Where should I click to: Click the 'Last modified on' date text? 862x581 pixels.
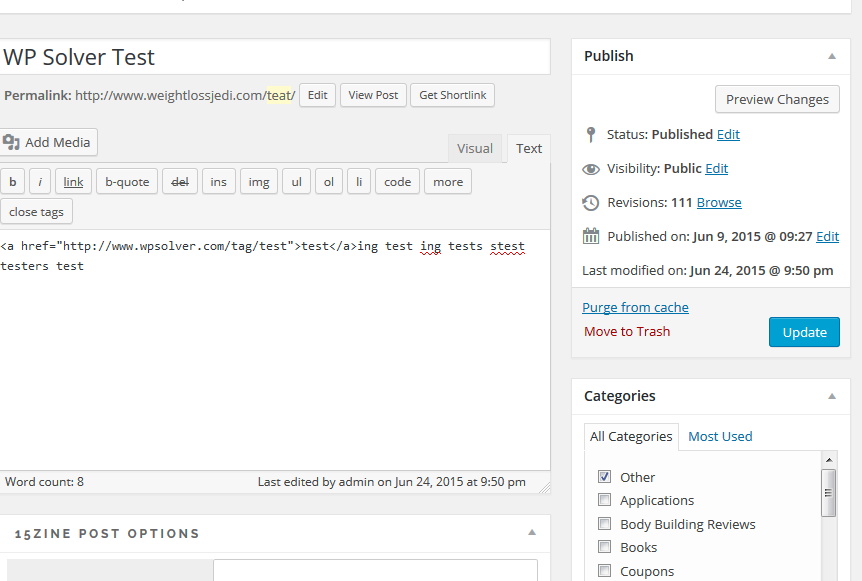click(x=708, y=270)
